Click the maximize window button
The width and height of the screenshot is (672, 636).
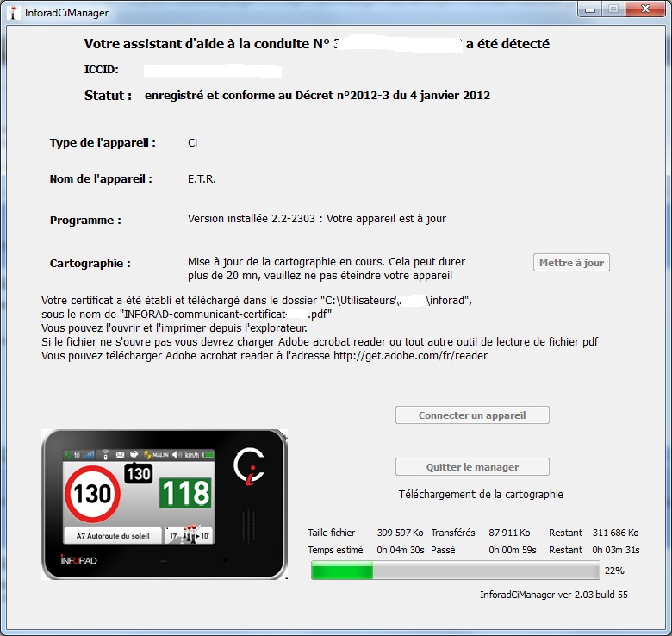[x=613, y=9]
